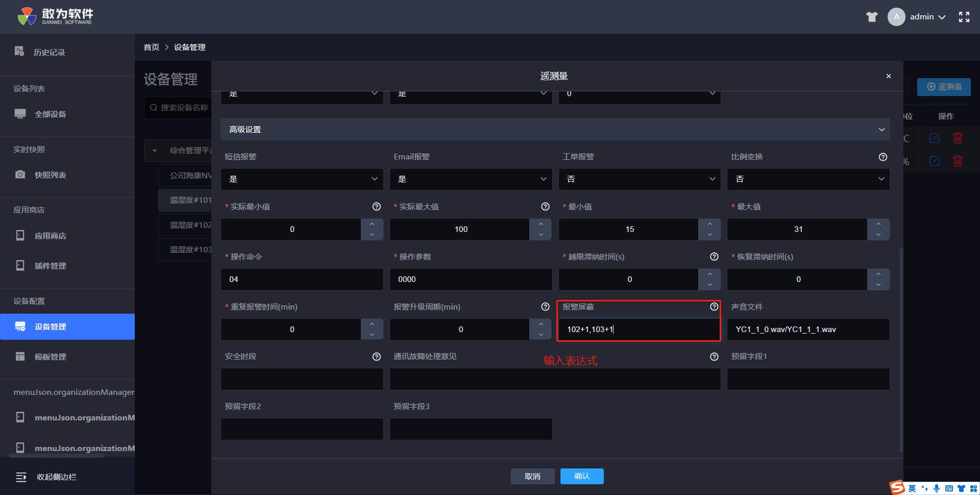Click edit icon in first table row

point(935,138)
